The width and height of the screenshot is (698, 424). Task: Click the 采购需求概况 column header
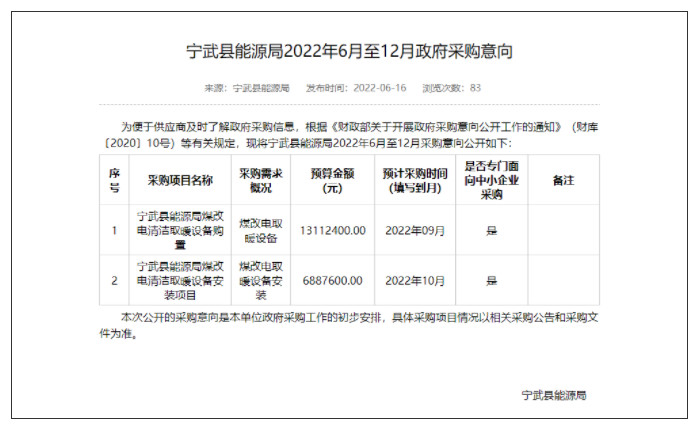(x=261, y=180)
